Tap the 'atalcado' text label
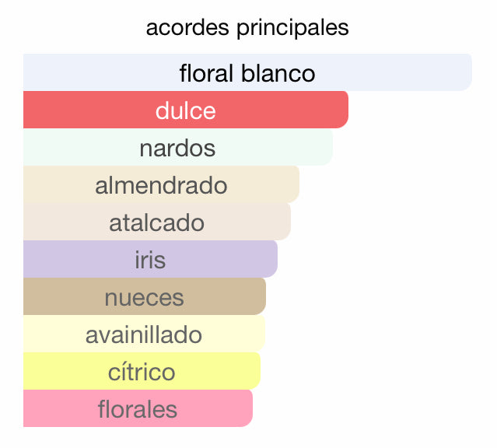 click(x=156, y=222)
